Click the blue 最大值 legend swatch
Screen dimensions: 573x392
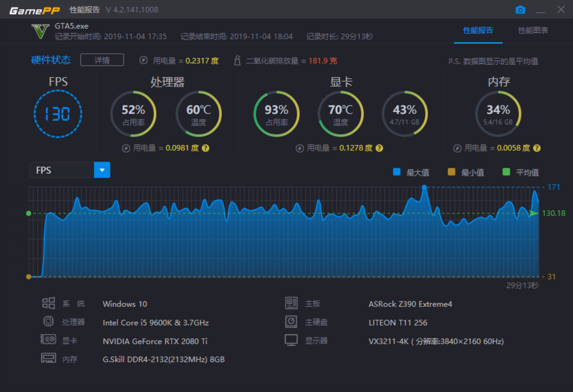tap(397, 172)
